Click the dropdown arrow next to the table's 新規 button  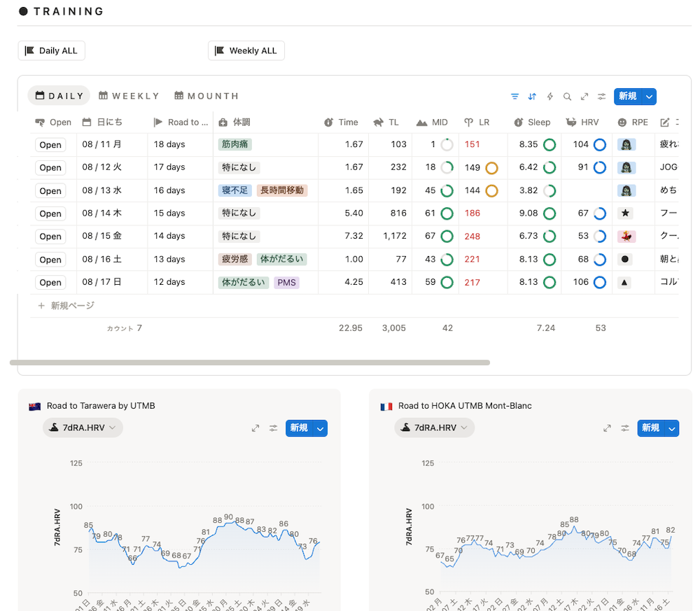pyautogui.click(x=649, y=97)
